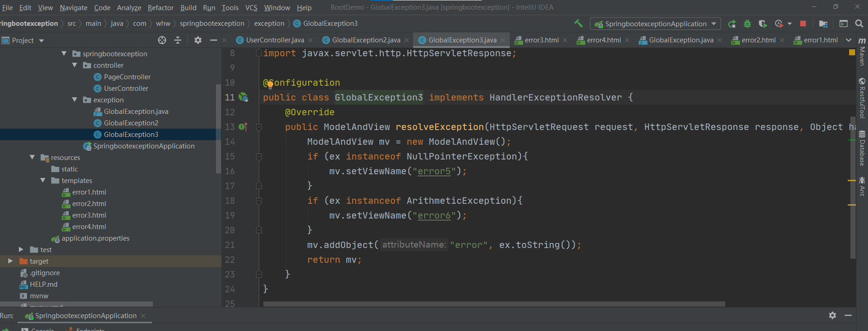Click src breadcrumb in navigation bar

tap(72, 24)
